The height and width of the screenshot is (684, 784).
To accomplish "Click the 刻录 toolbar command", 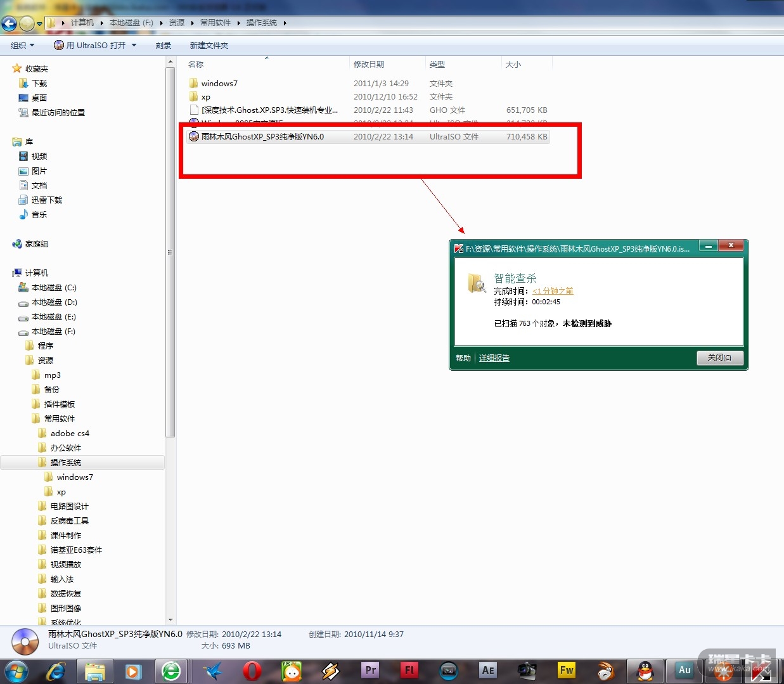I will click(164, 46).
